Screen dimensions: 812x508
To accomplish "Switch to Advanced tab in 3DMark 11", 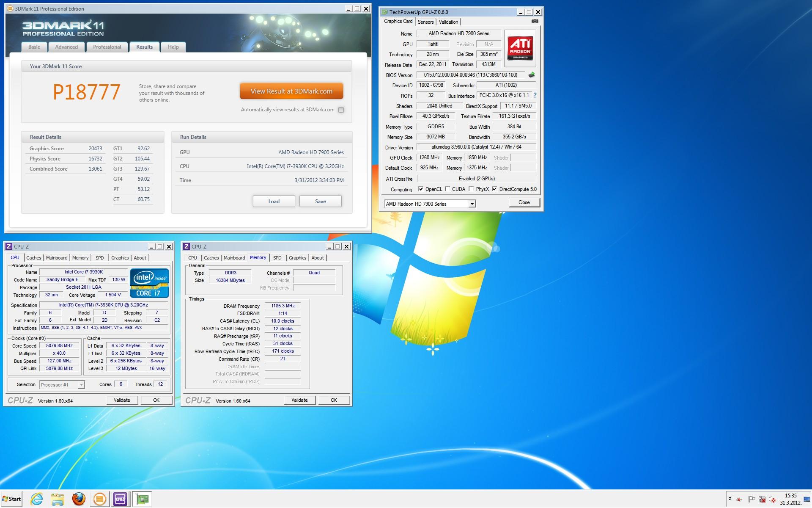I will coord(66,47).
